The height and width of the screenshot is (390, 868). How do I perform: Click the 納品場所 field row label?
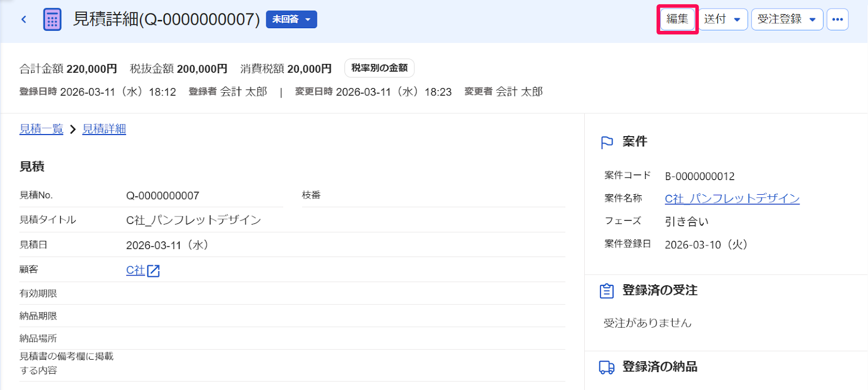coord(38,338)
